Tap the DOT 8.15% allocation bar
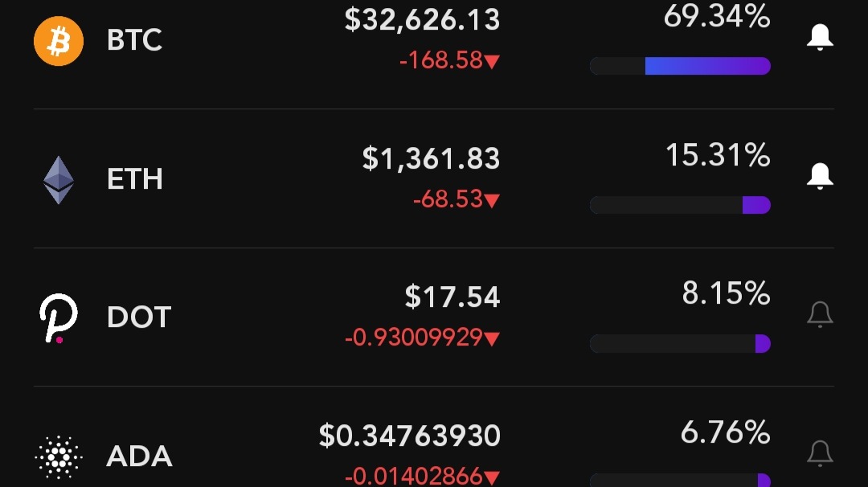This screenshot has width=868, height=487. tap(680, 344)
